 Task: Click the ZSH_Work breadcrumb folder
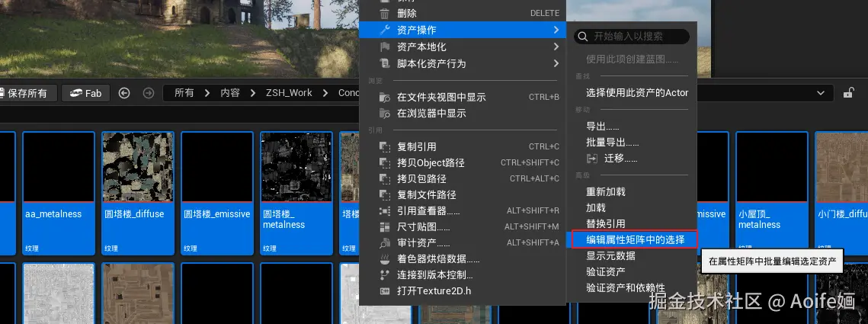point(288,93)
